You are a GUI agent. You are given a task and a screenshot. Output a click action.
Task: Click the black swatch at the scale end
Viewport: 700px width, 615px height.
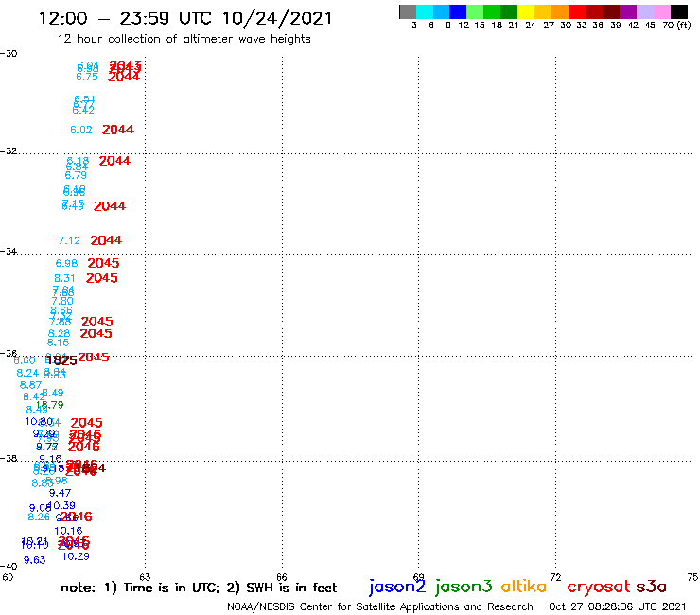click(x=679, y=11)
